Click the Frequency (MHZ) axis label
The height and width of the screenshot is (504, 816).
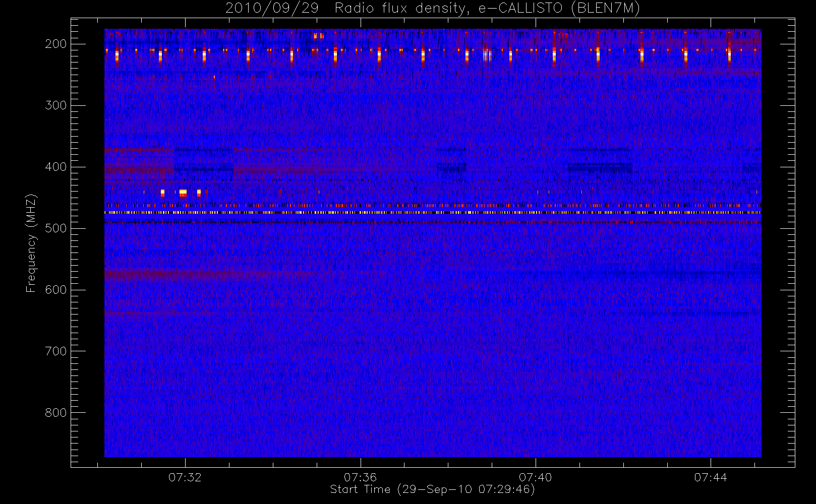31,243
